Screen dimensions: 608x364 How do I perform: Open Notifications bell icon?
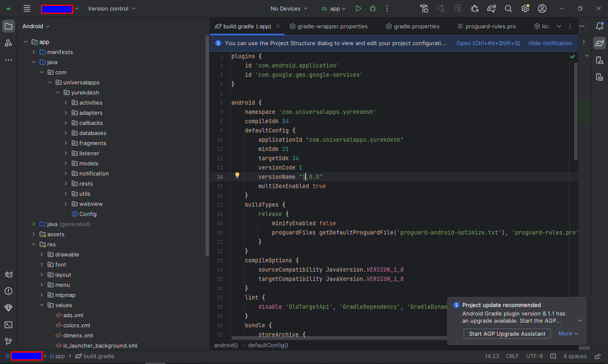pos(600,26)
